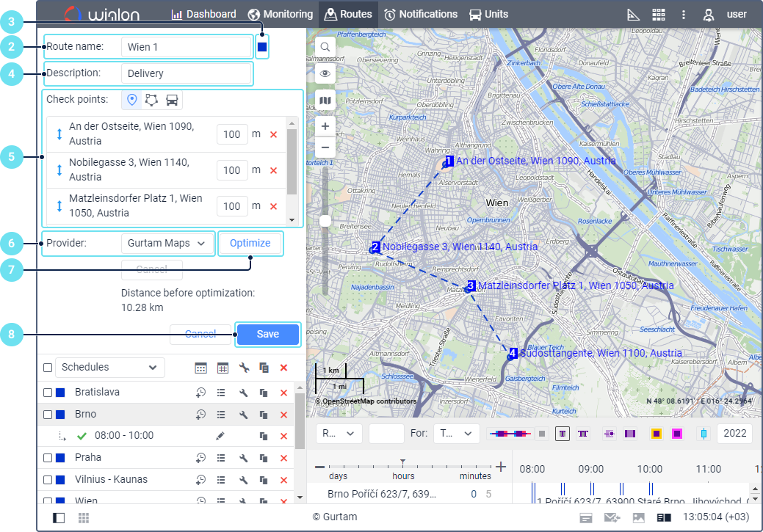Toggle visibility with the map eye icon
Screen dimensions: 763x532
point(325,73)
